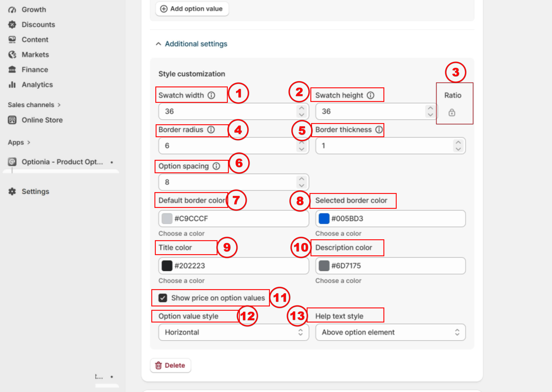Click the Option spacing info icon
Image resolution: width=552 pixels, height=392 pixels.
point(216,166)
